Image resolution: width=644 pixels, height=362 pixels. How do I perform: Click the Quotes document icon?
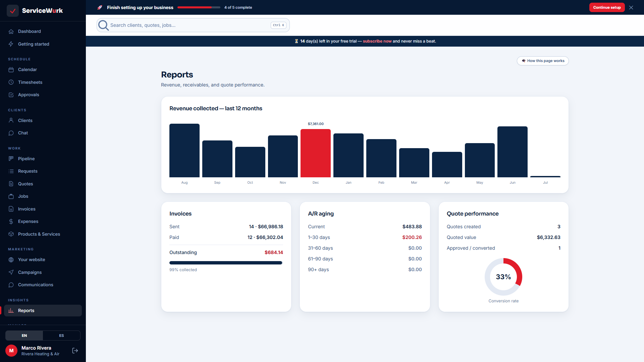[x=11, y=184]
